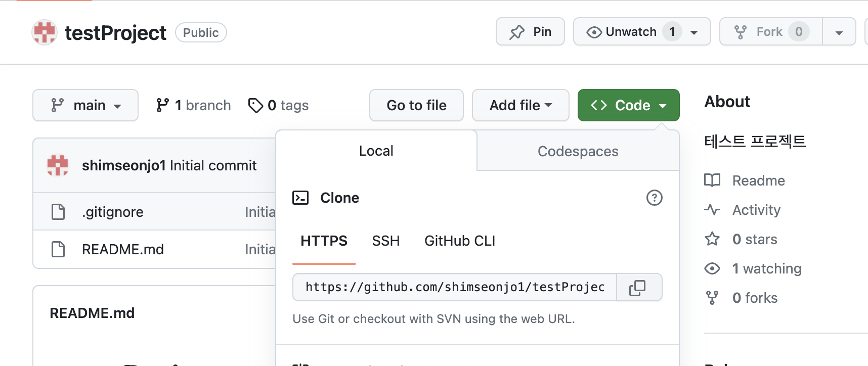Click the star icon beside 0 stars
Image resolution: width=868 pixels, height=366 pixels.
point(713,239)
